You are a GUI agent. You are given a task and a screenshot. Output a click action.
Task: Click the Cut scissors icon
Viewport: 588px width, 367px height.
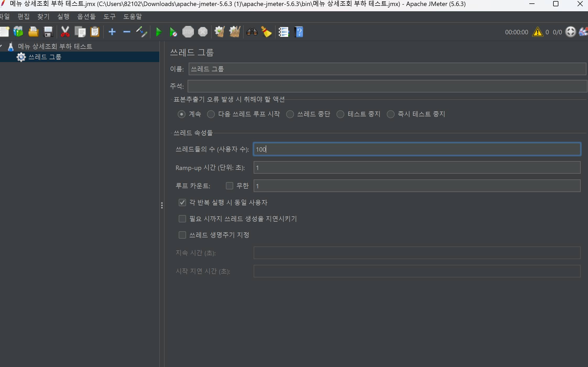point(65,32)
